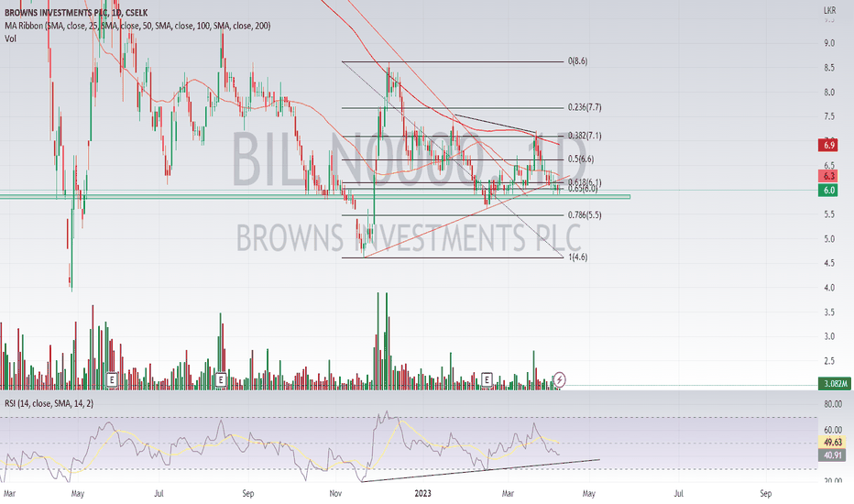Click the Nov label on the time axis
The image size is (854, 504).
pos(335,494)
